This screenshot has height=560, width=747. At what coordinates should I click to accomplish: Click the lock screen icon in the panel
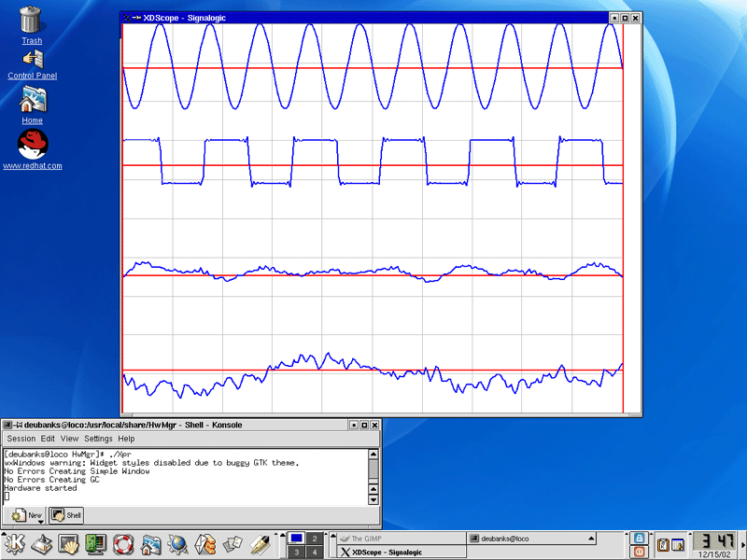pos(639,539)
